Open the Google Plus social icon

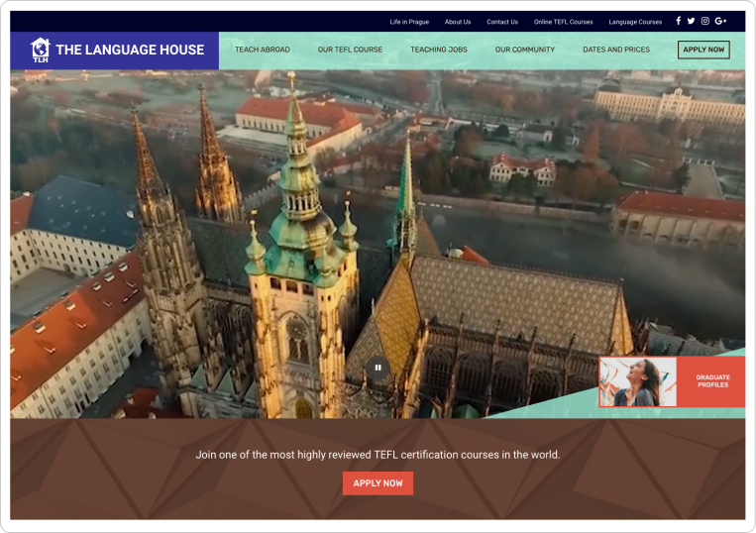tap(720, 21)
